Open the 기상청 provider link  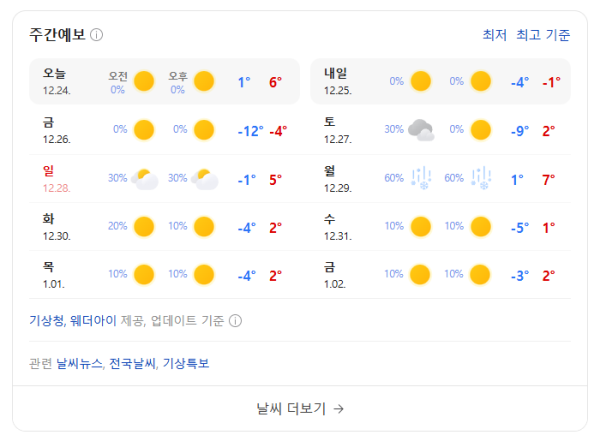47,321
